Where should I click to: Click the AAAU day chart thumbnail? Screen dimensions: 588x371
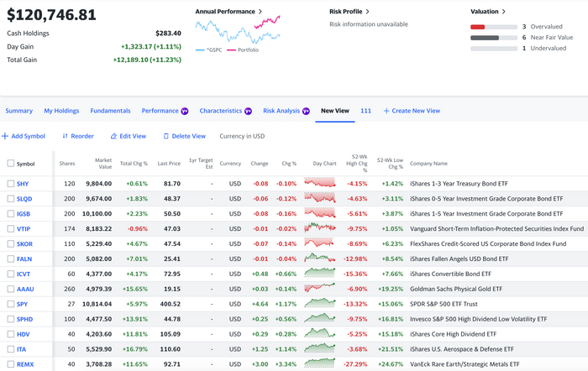319,288
